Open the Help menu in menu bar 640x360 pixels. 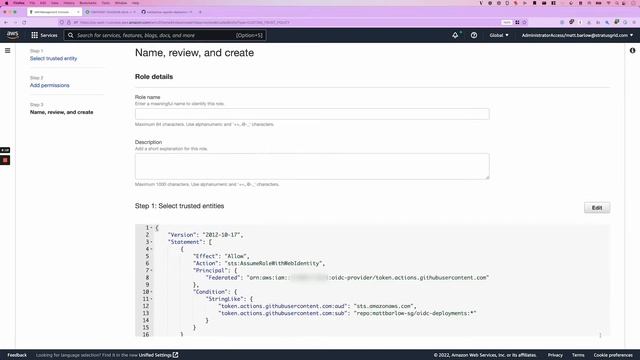pos(136,3)
